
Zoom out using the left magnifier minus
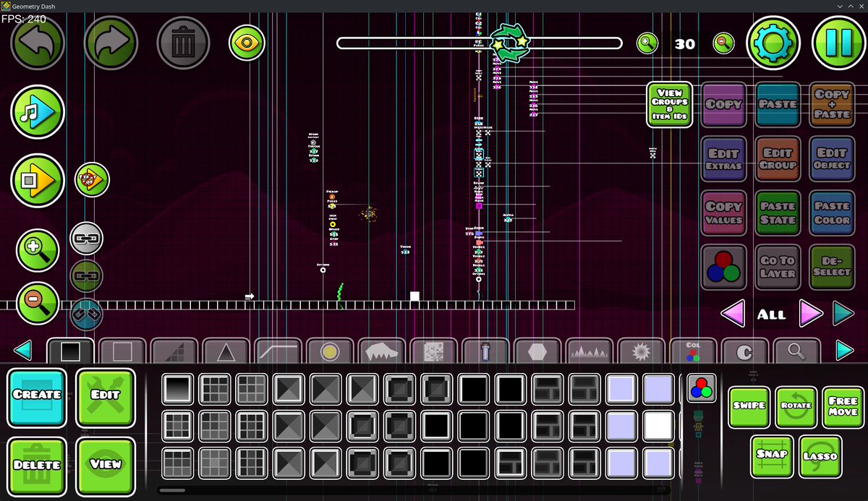pos(38,302)
